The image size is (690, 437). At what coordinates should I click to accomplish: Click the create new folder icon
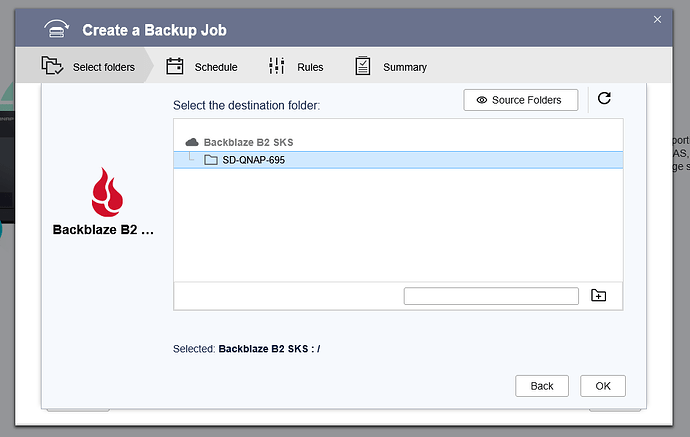pyautogui.click(x=598, y=296)
